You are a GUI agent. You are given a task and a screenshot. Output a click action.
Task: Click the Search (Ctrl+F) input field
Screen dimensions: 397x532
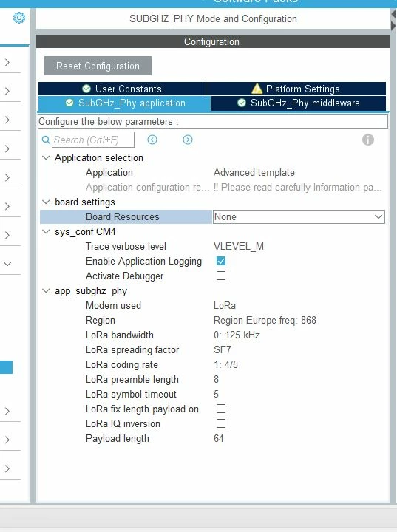(x=93, y=140)
